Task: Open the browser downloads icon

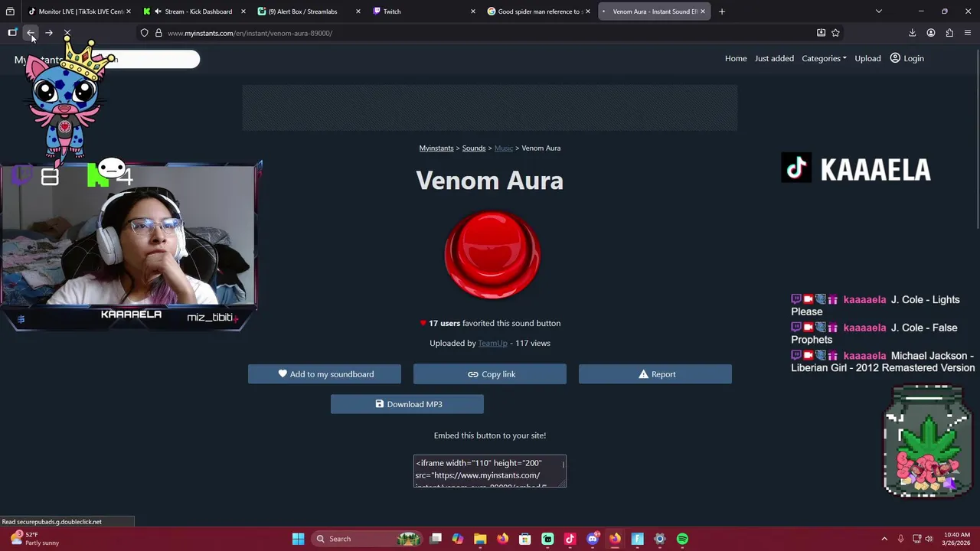Action: click(912, 33)
